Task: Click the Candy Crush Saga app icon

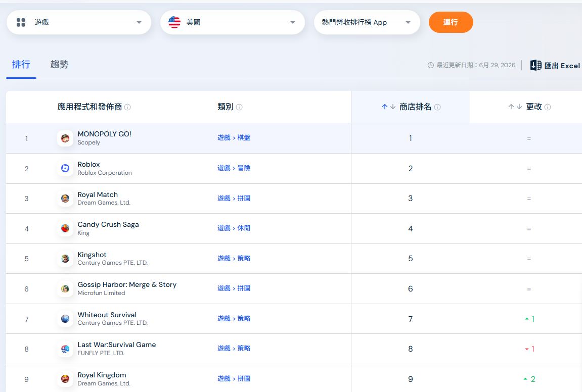Action: [x=65, y=228]
